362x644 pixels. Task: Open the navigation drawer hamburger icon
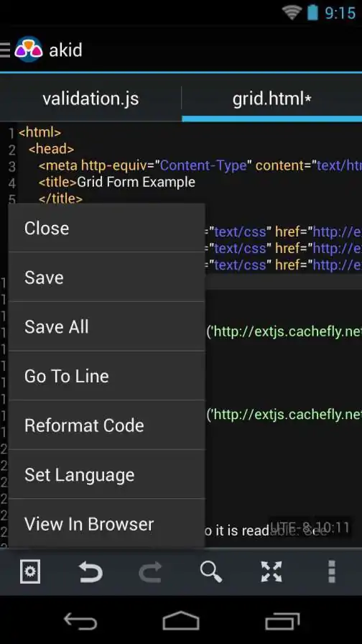click(x=4, y=50)
